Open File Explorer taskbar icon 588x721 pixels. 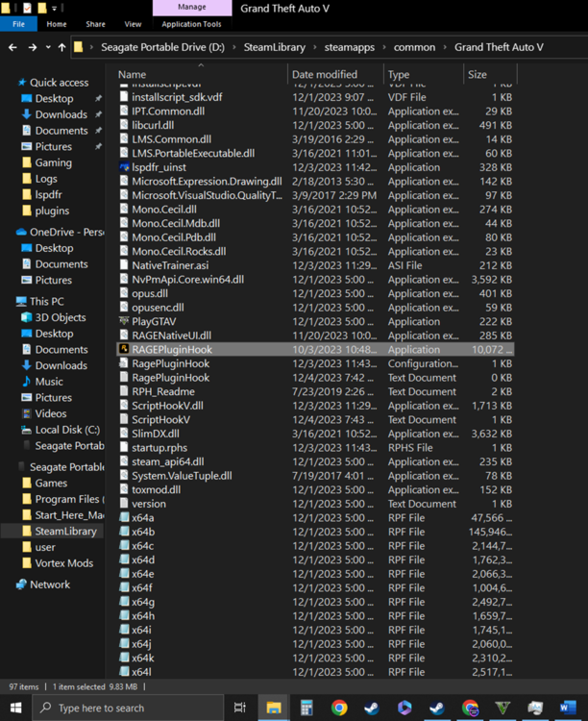[274, 708]
